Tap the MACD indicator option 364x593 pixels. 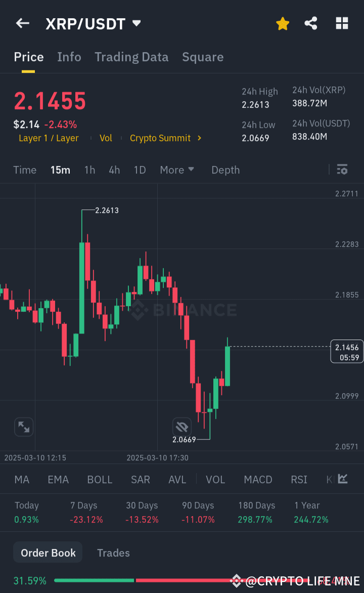click(258, 479)
